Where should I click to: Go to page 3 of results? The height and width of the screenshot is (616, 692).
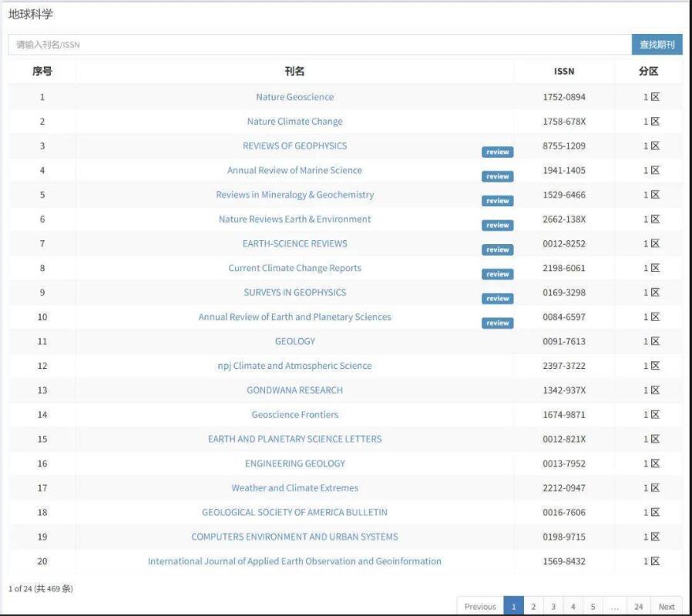point(553,606)
